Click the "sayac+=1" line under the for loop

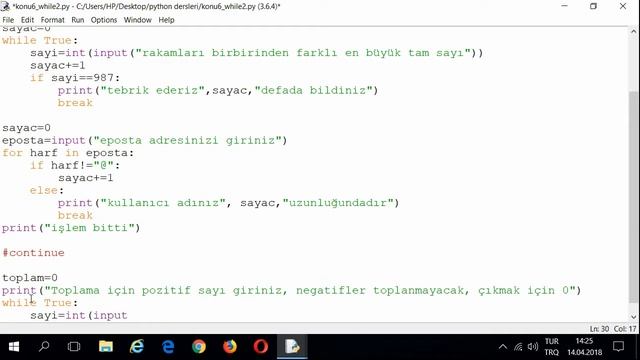tap(86, 178)
